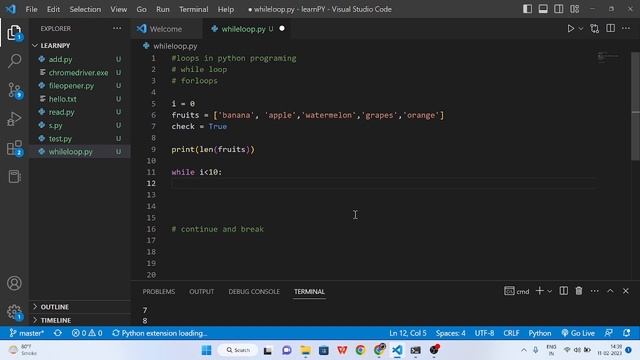Change encoding via UTF-8
This screenshot has width=640, height=360.
(x=484, y=333)
